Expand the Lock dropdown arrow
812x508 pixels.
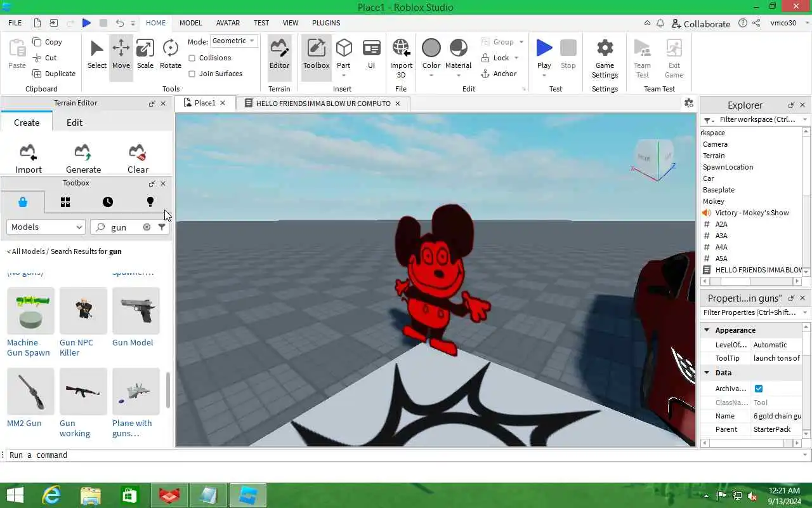coord(516,58)
